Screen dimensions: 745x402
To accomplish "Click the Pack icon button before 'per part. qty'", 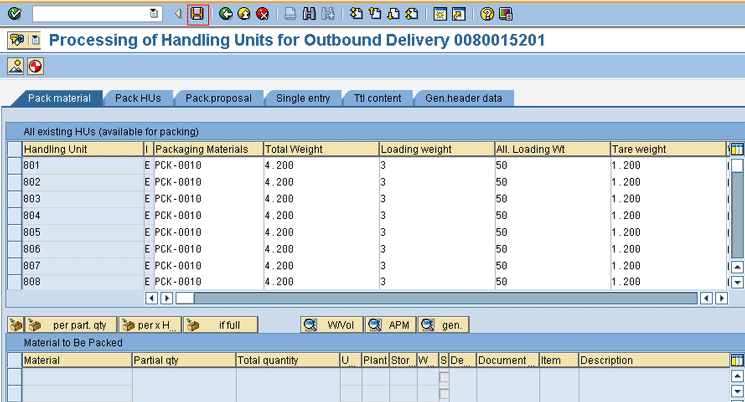I will pos(16,325).
